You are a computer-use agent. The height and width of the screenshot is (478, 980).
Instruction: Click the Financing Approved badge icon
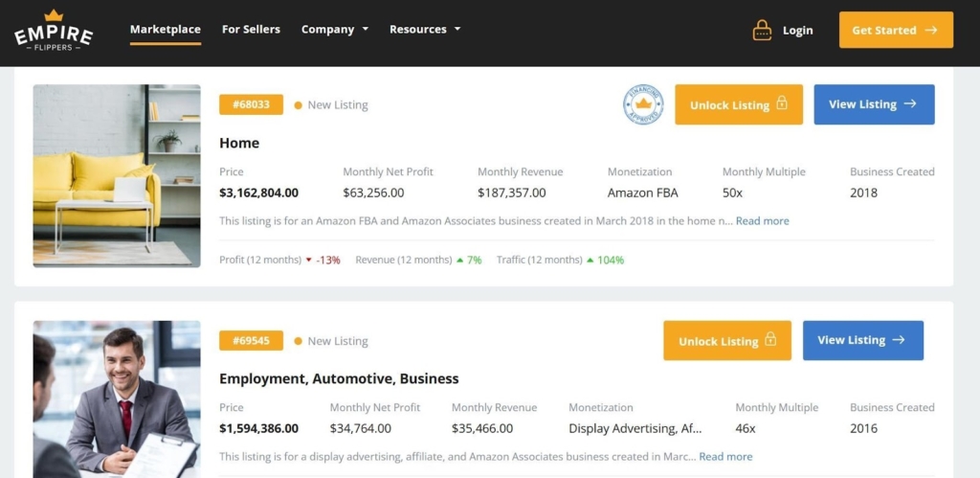tap(643, 104)
